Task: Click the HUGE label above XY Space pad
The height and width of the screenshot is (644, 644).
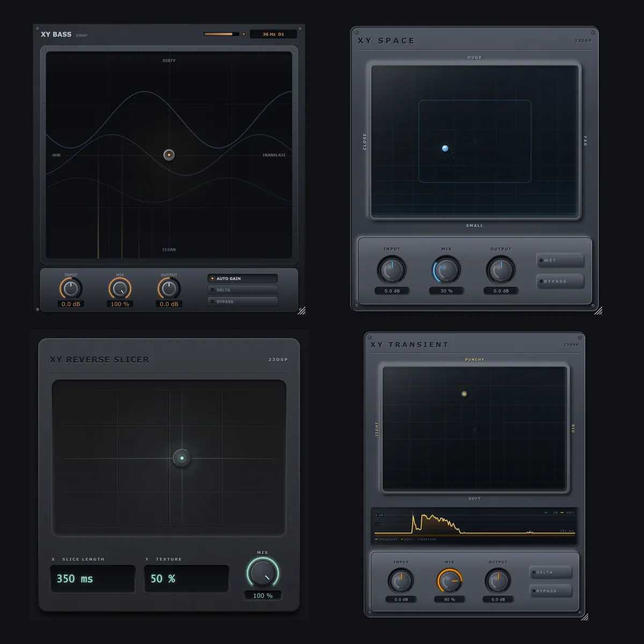Action: (x=474, y=57)
